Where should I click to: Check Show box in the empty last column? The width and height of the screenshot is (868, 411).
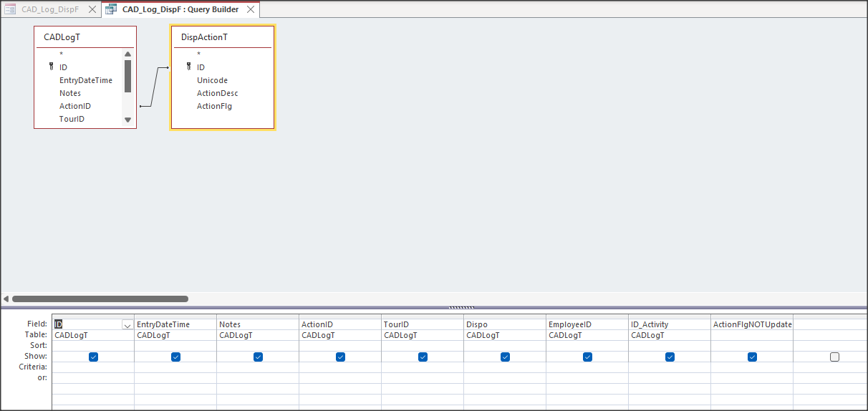coord(835,357)
